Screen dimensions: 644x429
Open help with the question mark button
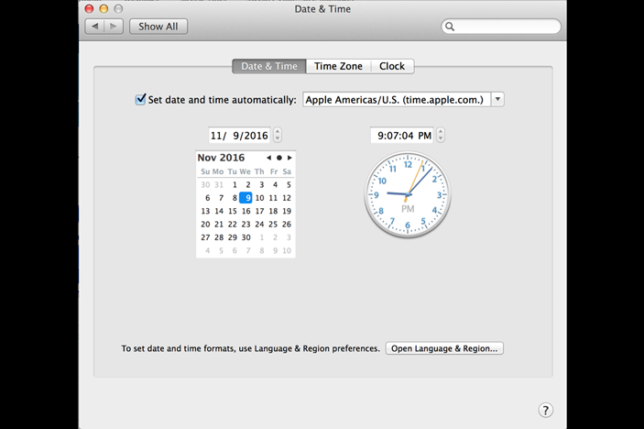(x=545, y=410)
